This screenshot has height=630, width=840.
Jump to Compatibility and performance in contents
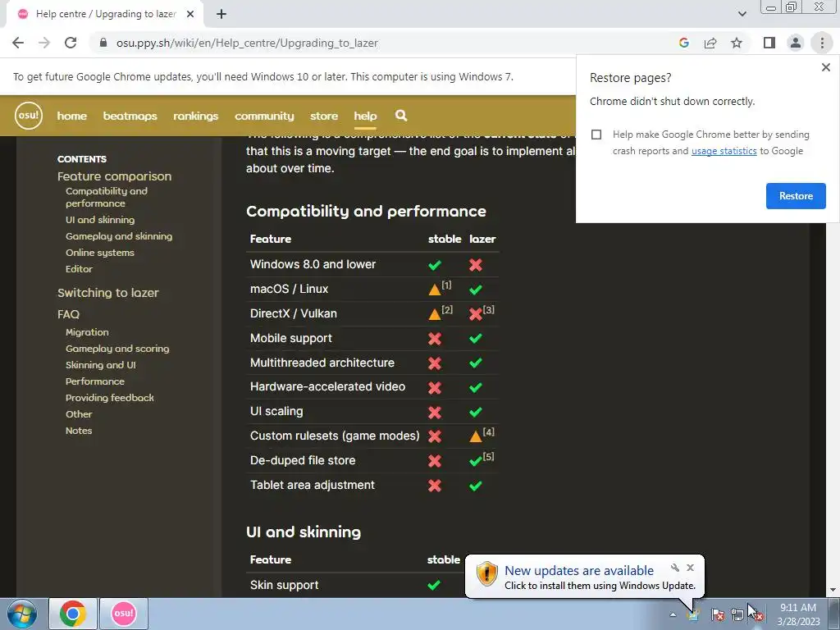(x=107, y=197)
